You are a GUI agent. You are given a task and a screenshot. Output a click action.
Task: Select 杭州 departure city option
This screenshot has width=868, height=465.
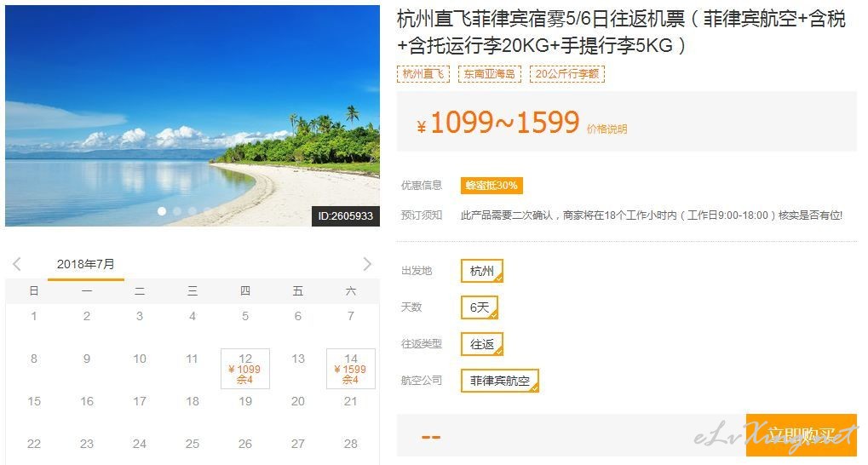(x=481, y=271)
